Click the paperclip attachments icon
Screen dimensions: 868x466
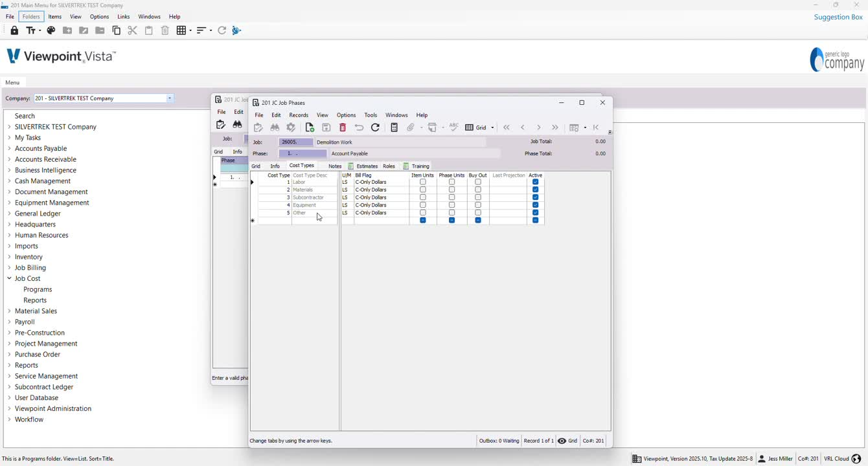[x=411, y=128]
